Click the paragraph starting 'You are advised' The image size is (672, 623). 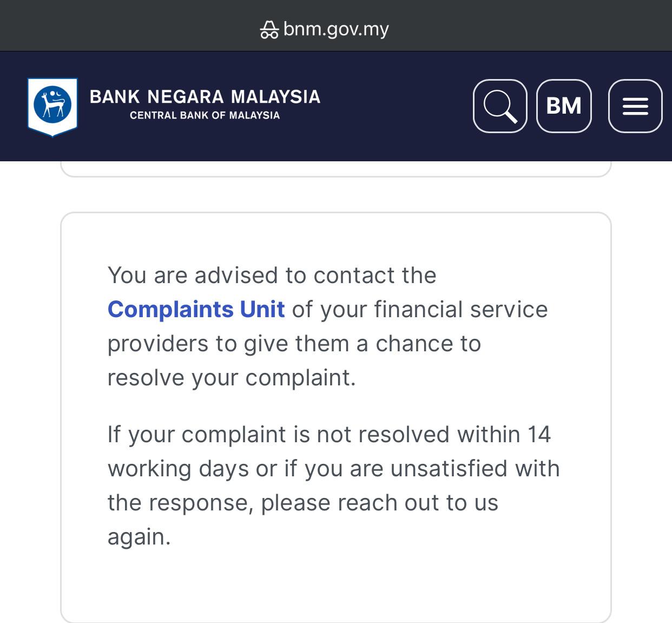[x=327, y=326]
